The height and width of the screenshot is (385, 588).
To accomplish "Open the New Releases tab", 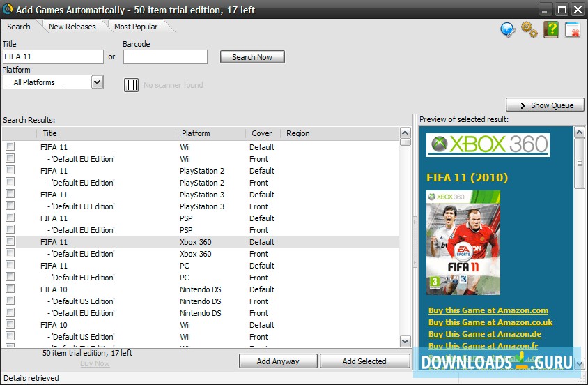I will [72, 27].
